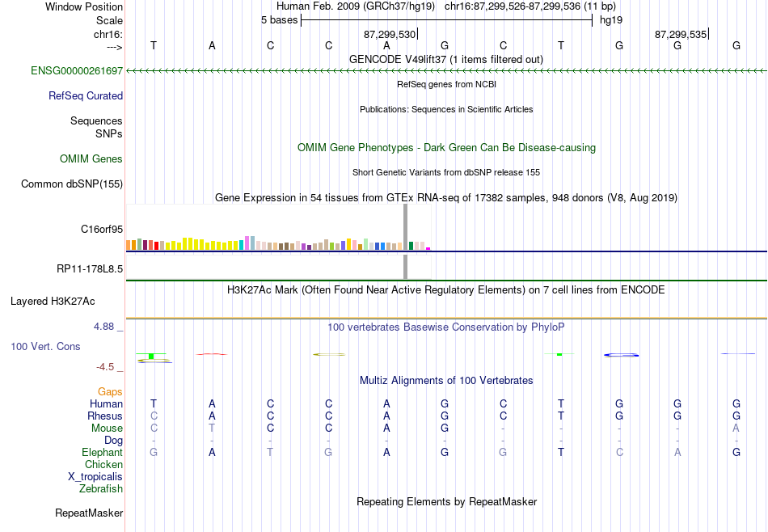The height and width of the screenshot is (532, 768).
Task: Click the dark green bar in C16orf95 chart
Action: point(411,246)
